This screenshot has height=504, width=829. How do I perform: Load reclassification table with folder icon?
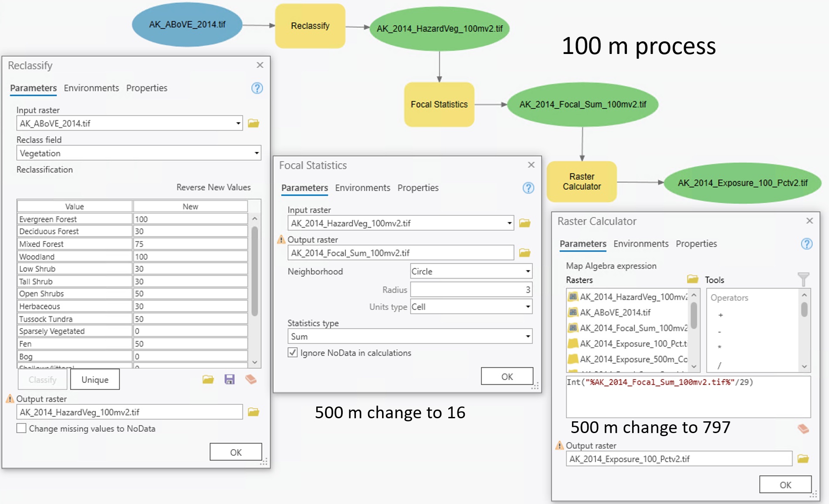[208, 380]
